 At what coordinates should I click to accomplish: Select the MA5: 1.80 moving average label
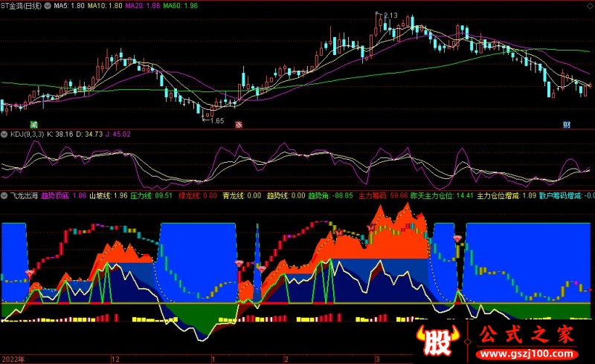point(69,6)
